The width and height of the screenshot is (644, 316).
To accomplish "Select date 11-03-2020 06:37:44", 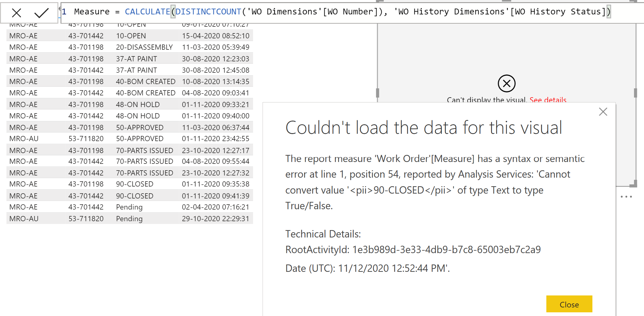I will click(x=216, y=128).
